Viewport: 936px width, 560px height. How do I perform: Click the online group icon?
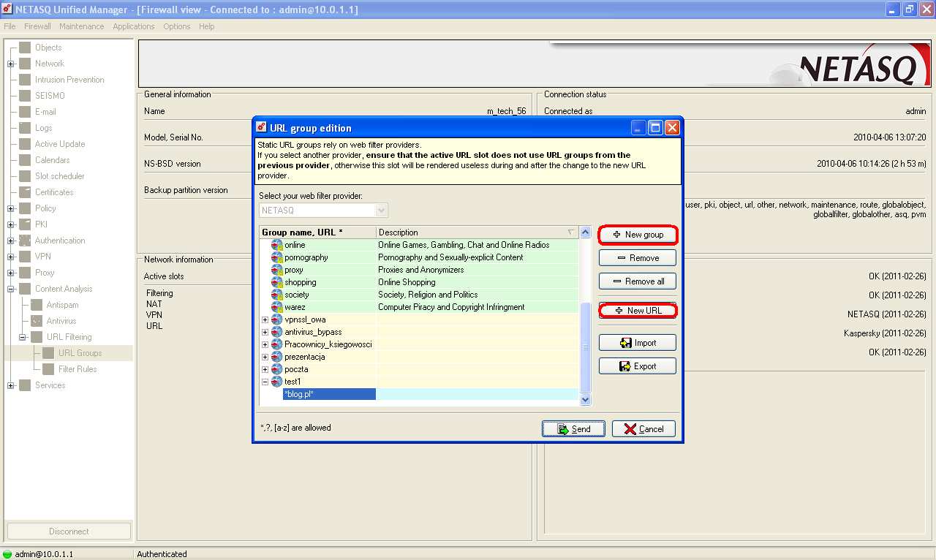pyautogui.click(x=276, y=245)
